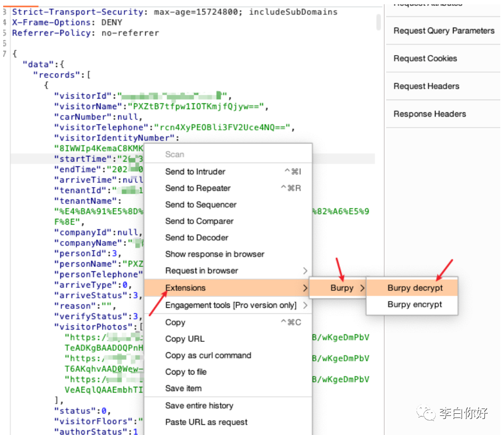Click the "endTime" key

pyautogui.click(x=77, y=170)
